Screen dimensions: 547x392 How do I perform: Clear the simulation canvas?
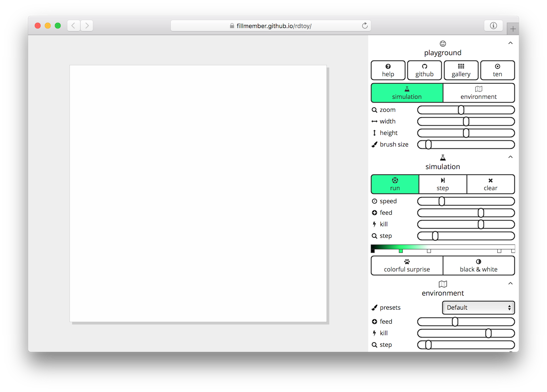490,184
